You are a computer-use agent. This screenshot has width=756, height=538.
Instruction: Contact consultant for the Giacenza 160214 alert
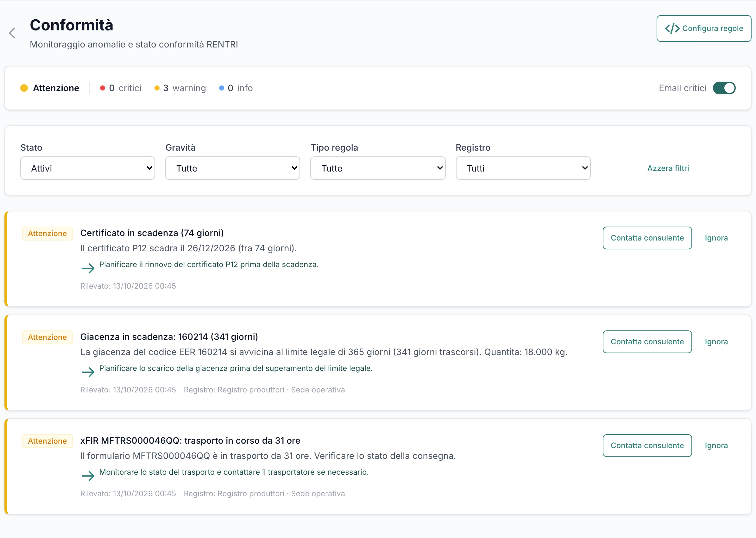[647, 341]
